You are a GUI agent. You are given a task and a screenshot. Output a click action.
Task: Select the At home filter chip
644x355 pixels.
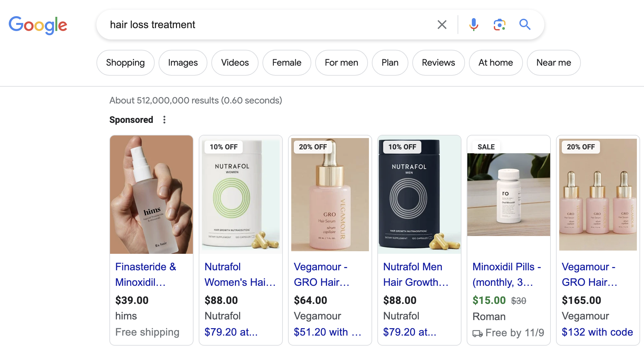point(496,63)
